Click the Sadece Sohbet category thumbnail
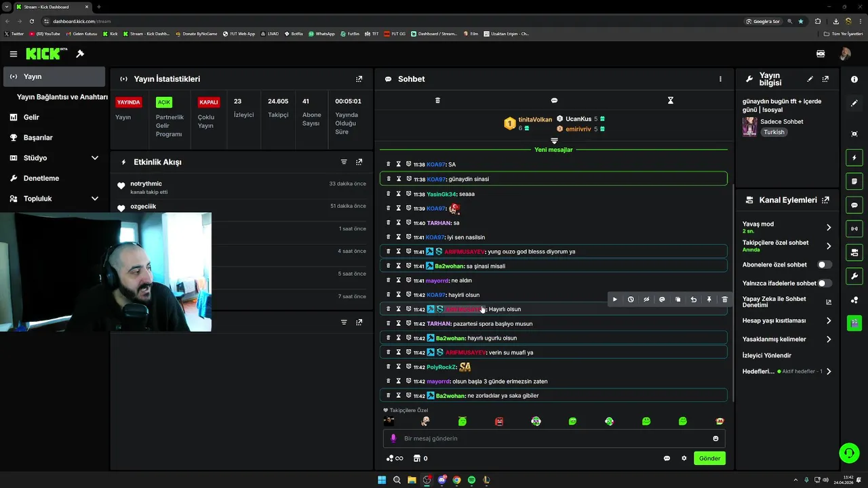This screenshot has height=488, width=868. pyautogui.click(x=750, y=127)
